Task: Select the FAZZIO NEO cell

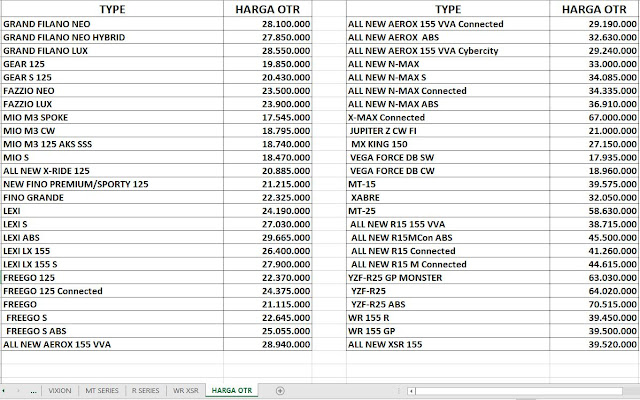Action: 112,91
